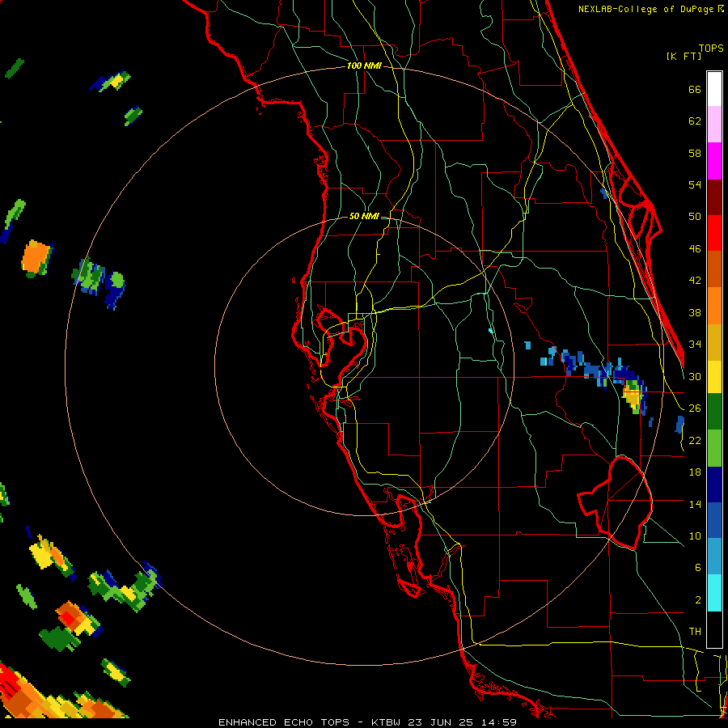Click the light pink legend swatch near 62
The image size is (728, 728).
714,125
